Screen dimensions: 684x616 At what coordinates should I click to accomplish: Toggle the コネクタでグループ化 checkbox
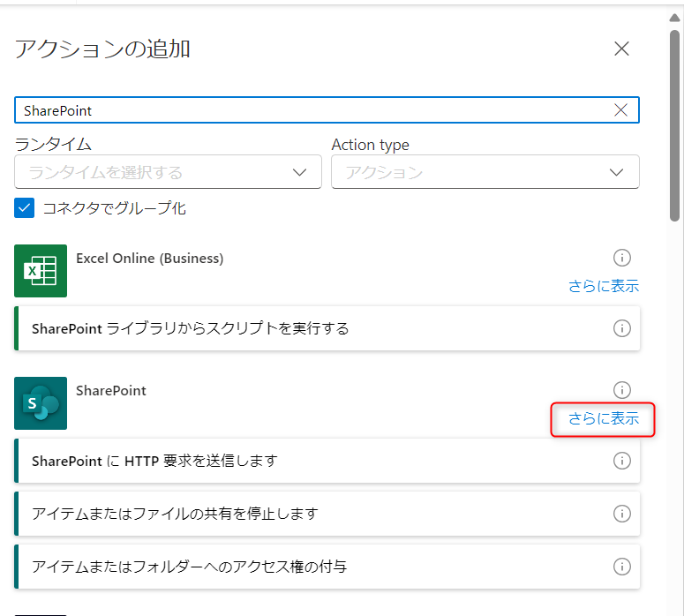tap(25, 207)
